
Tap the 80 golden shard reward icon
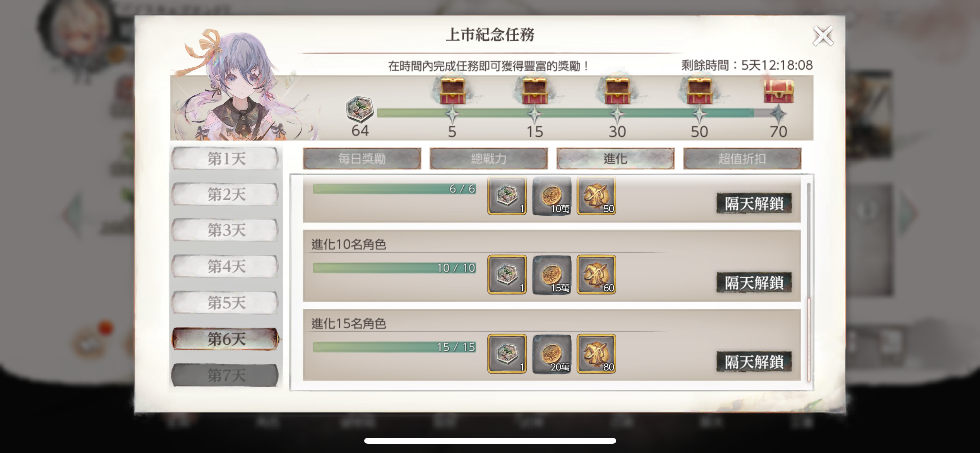pos(596,354)
